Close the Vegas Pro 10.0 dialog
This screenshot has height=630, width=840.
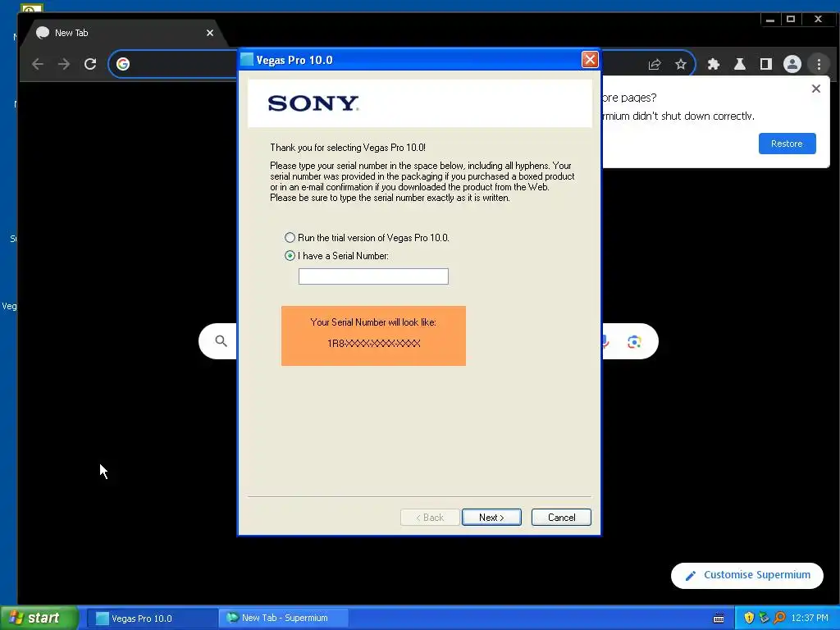(590, 59)
